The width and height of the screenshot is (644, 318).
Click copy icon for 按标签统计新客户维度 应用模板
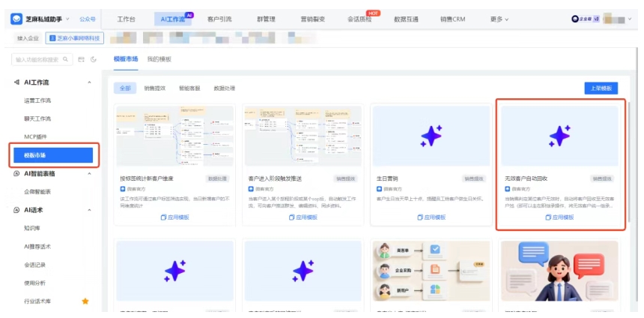point(163,217)
